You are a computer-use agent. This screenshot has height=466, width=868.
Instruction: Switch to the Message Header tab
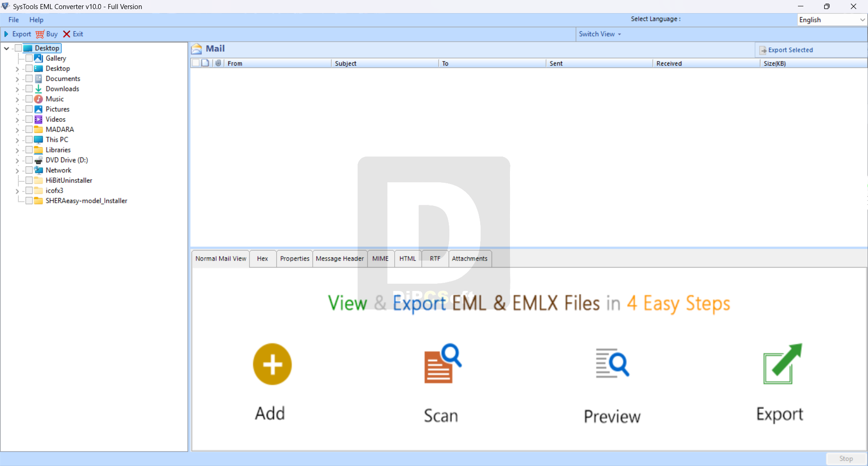tap(340, 259)
